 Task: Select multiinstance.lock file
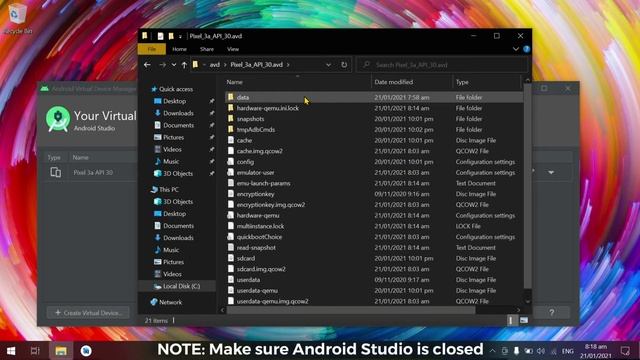(x=260, y=226)
